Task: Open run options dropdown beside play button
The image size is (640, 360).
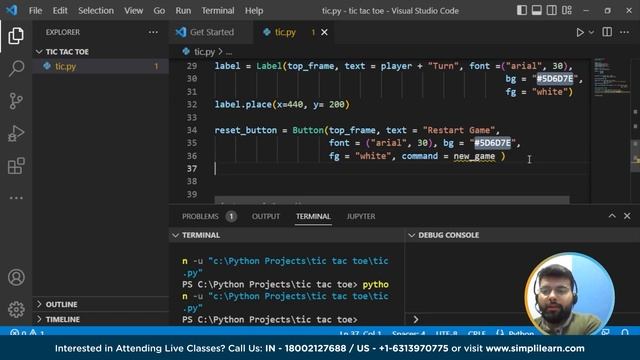Action: pyautogui.click(x=591, y=32)
